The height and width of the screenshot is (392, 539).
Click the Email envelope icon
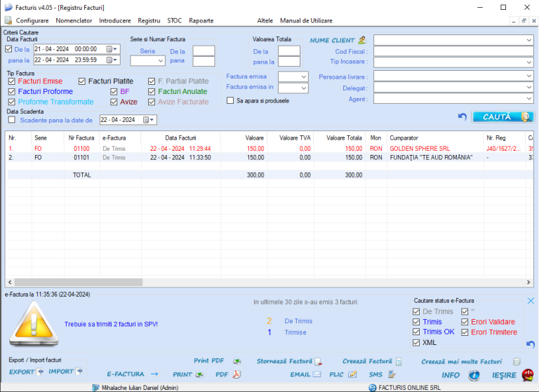pos(317,374)
